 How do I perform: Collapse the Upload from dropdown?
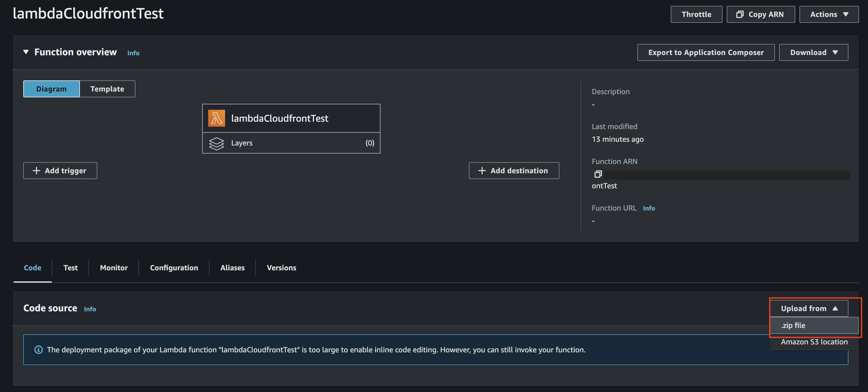click(809, 308)
